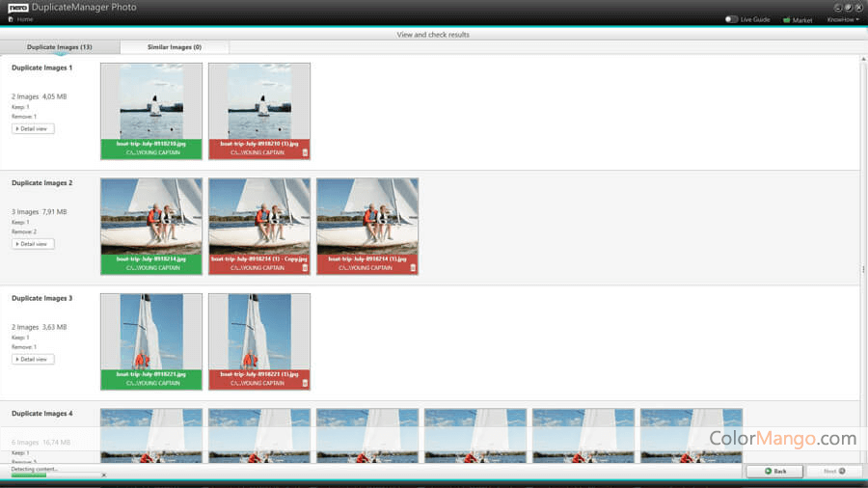The width and height of the screenshot is (868, 488).
Task: Click the Detecting content progress bar
Action: [x=55, y=475]
